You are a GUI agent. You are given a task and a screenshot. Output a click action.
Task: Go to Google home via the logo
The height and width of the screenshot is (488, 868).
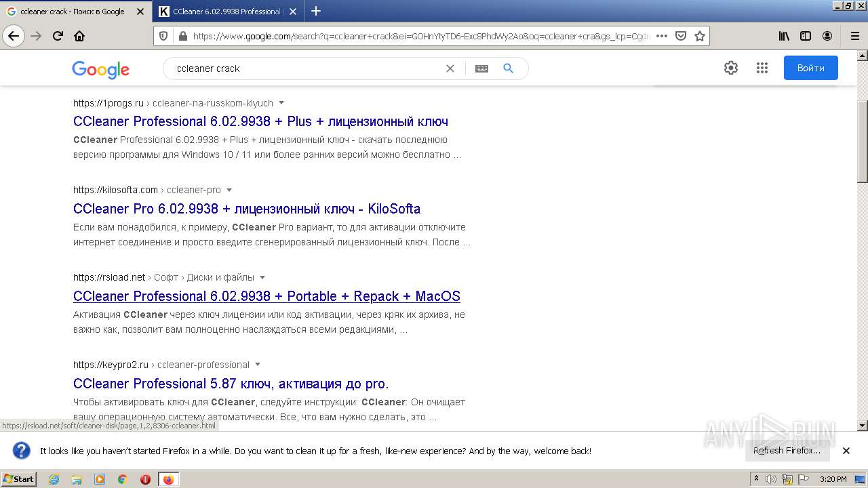point(100,69)
